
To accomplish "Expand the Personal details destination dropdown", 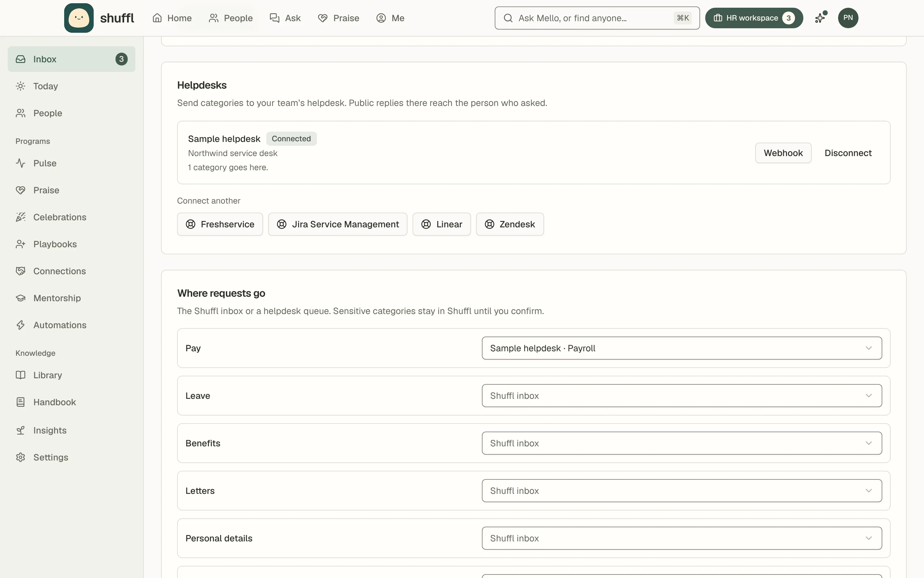I will point(681,538).
